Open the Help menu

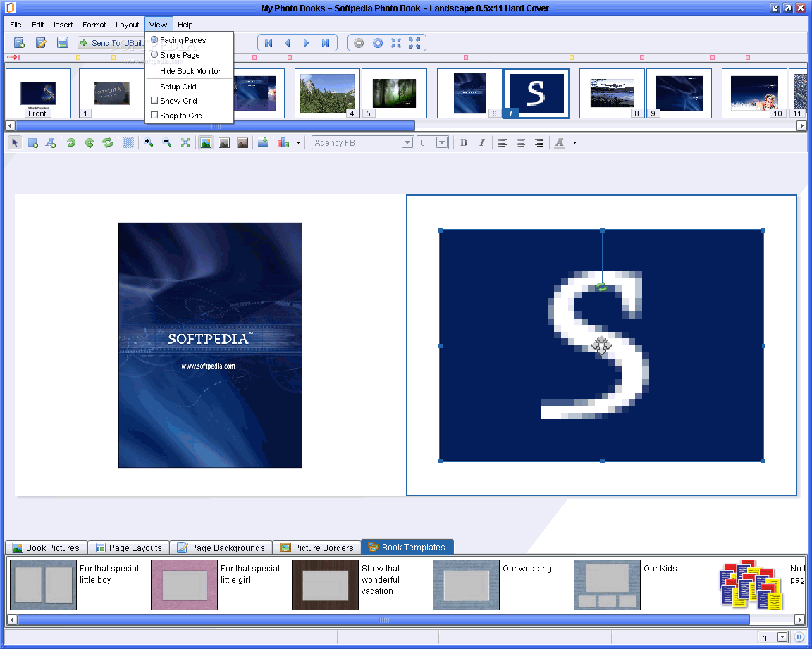[185, 25]
